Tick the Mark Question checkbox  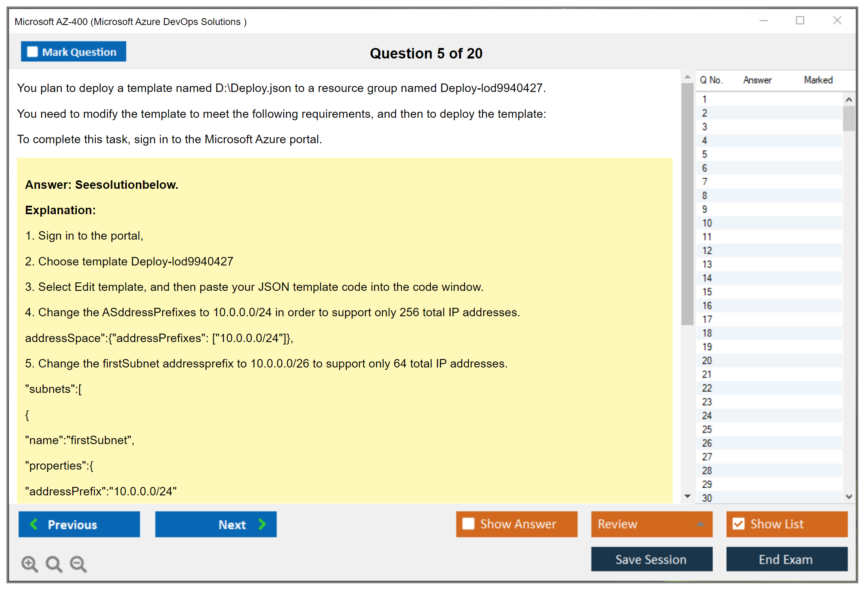[32, 52]
